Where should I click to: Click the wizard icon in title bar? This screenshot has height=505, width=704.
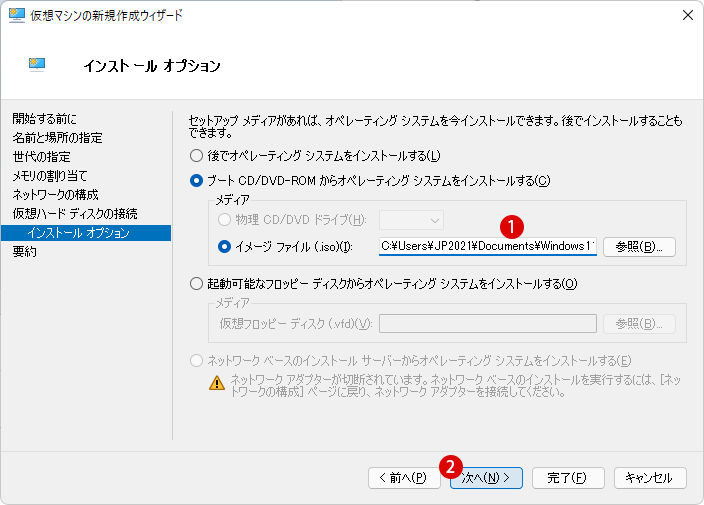tap(17, 15)
